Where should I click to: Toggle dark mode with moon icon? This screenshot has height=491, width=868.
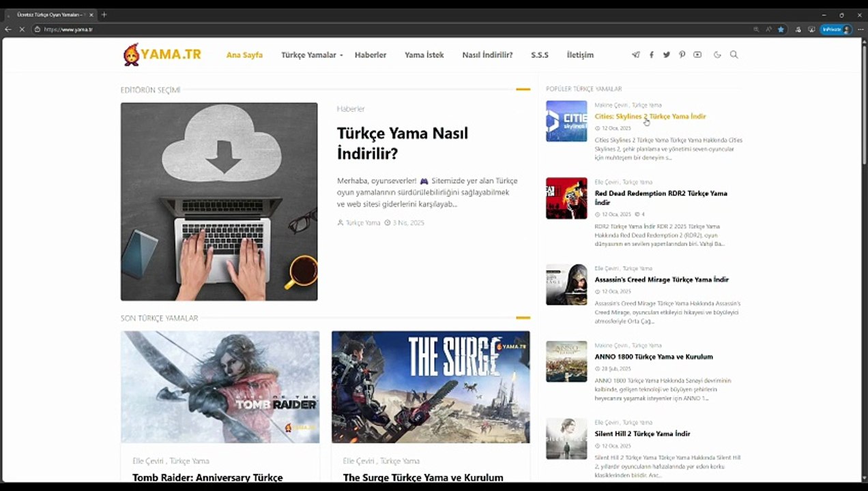717,55
